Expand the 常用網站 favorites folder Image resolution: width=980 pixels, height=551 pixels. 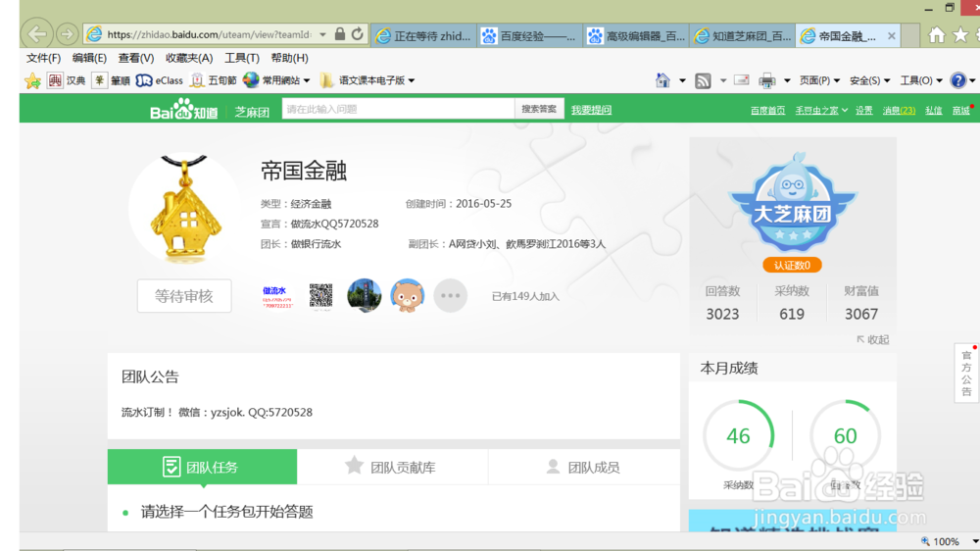(277, 80)
